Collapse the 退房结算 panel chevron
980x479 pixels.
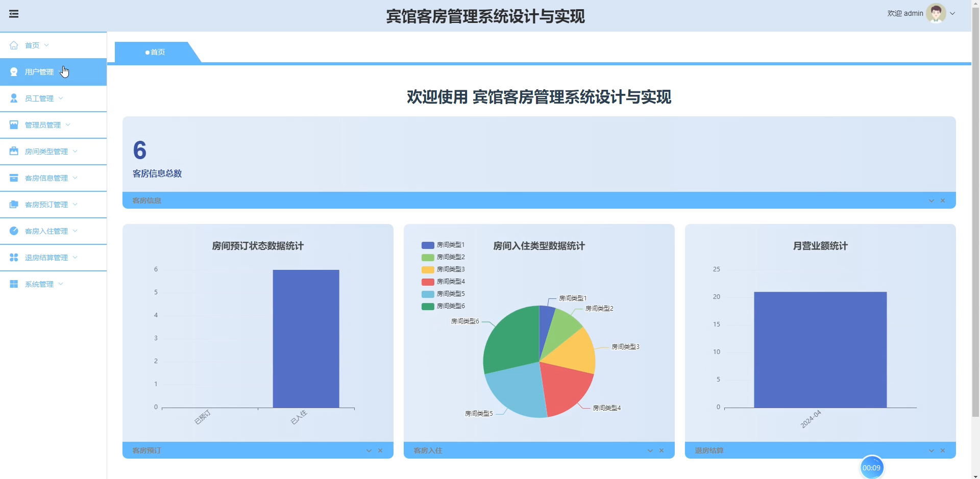tap(932, 450)
